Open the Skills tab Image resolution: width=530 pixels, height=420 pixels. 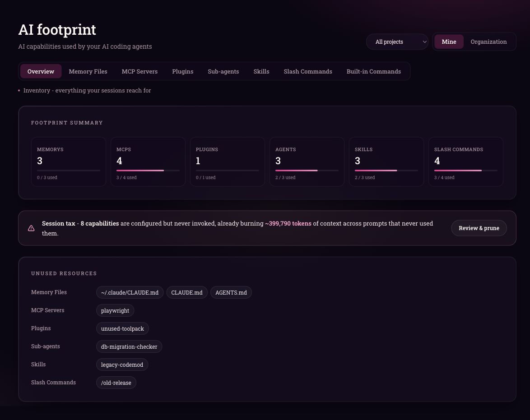point(261,71)
